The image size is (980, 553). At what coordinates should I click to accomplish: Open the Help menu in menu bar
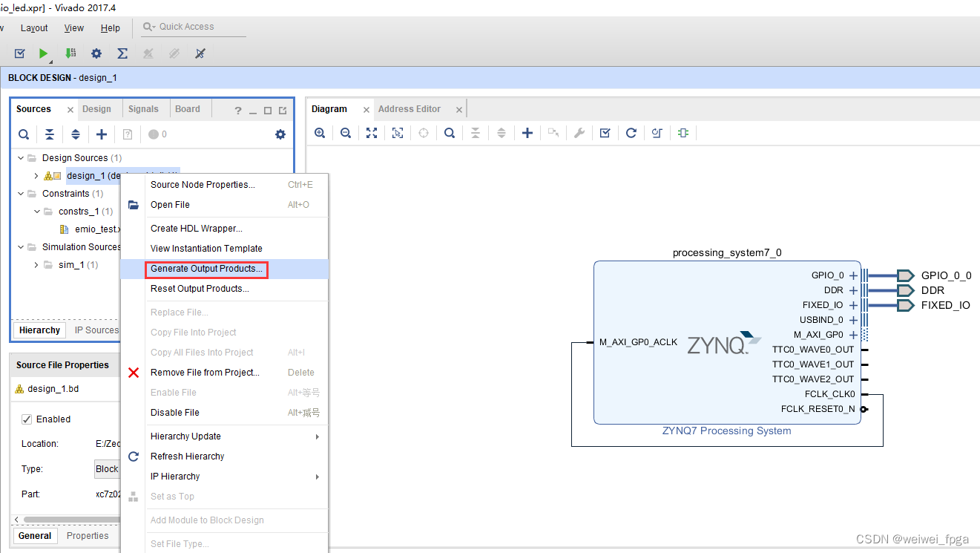pos(111,28)
